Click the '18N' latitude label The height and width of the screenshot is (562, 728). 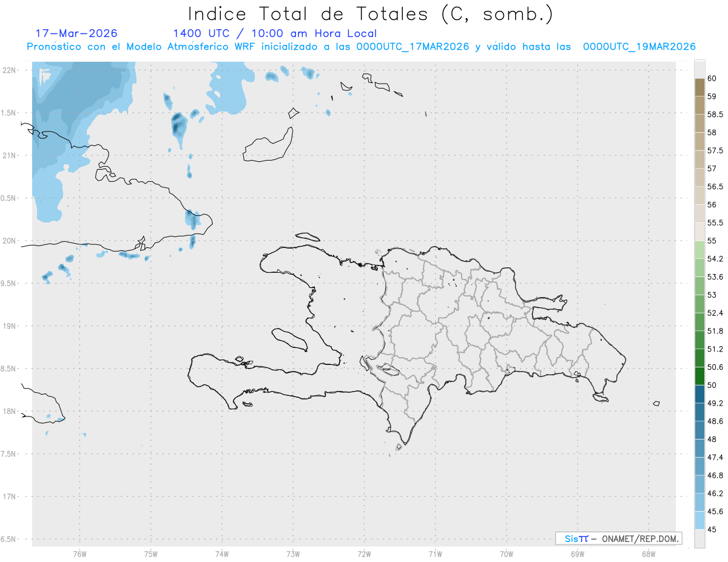coord(10,412)
